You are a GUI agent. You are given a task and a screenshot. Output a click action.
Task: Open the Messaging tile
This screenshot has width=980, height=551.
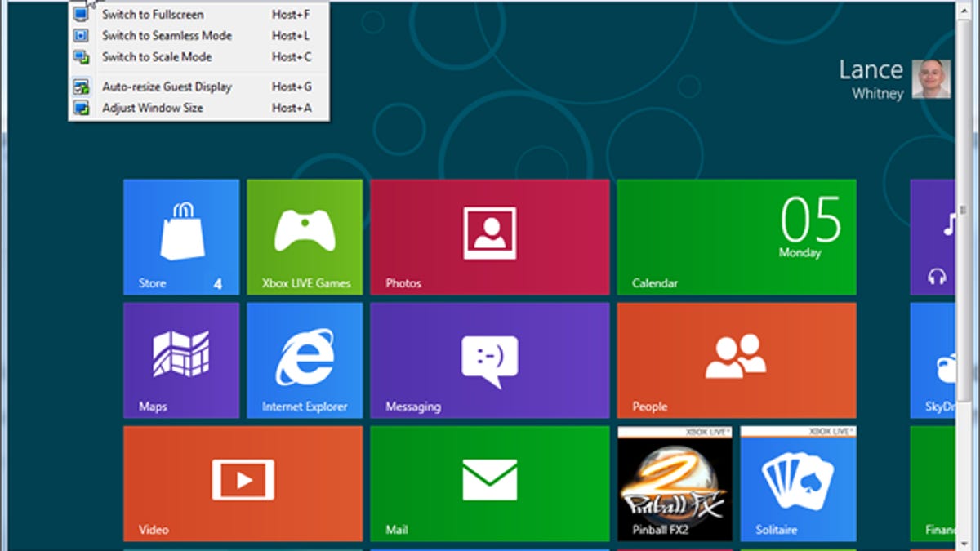[x=489, y=360]
